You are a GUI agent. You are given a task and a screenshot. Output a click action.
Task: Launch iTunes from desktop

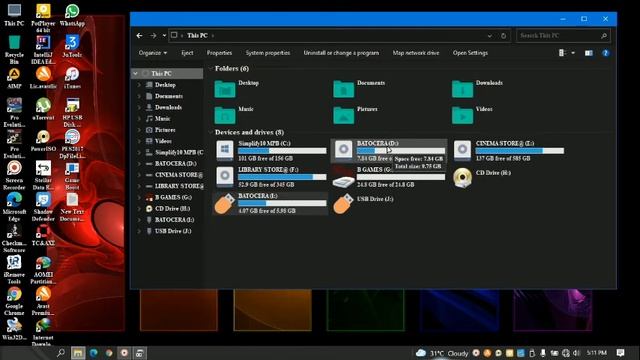[x=72, y=78]
